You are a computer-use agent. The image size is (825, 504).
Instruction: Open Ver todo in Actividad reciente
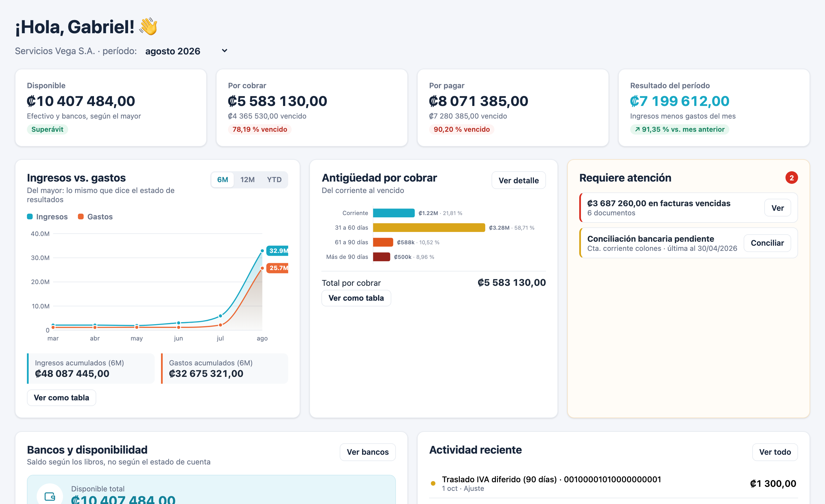(x=775, y=452)
